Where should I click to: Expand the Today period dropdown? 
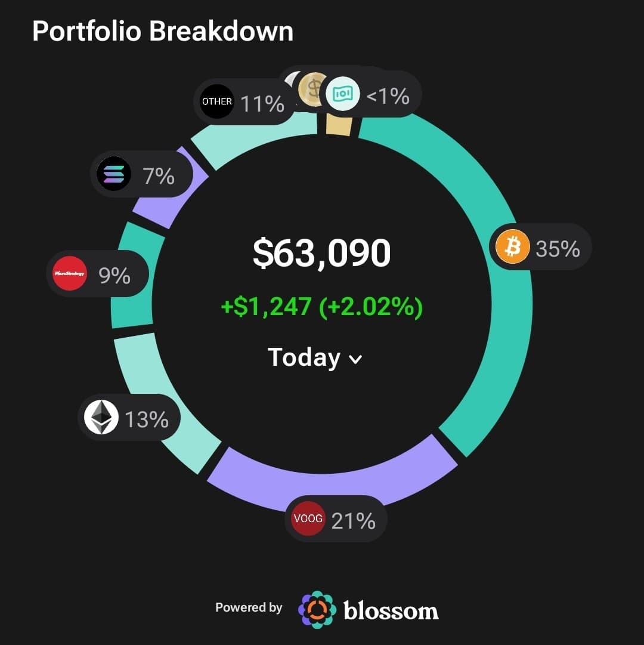315,357
